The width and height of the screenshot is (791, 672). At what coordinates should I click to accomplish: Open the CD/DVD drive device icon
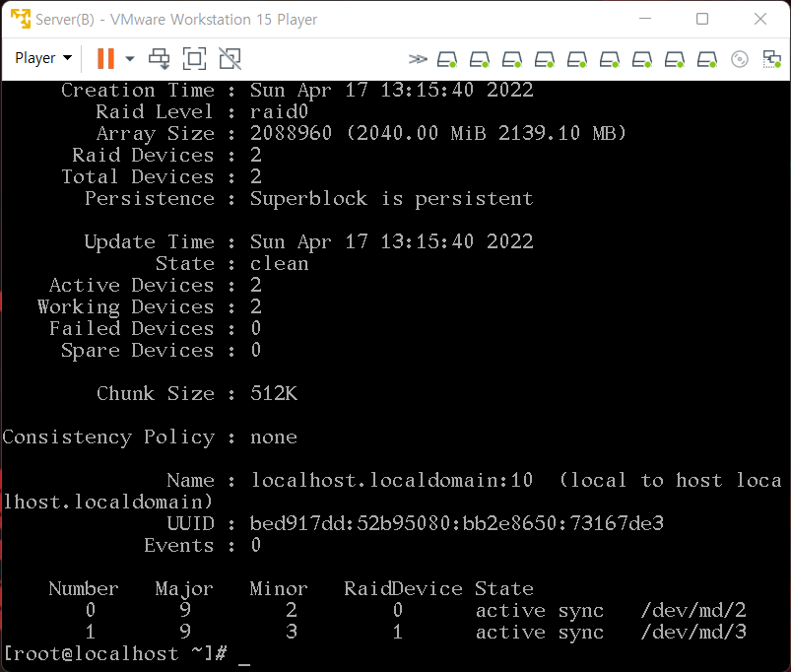740,59
